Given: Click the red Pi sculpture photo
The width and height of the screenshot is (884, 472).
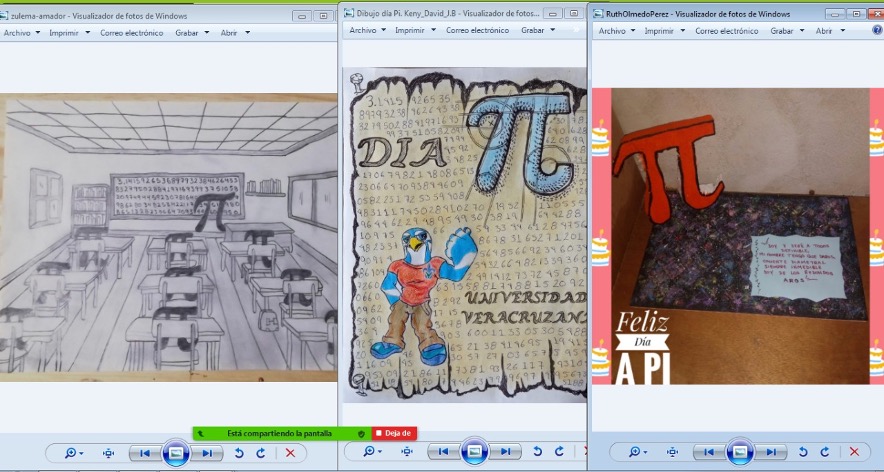Looking at the screenshot, I should coord(730,235).
